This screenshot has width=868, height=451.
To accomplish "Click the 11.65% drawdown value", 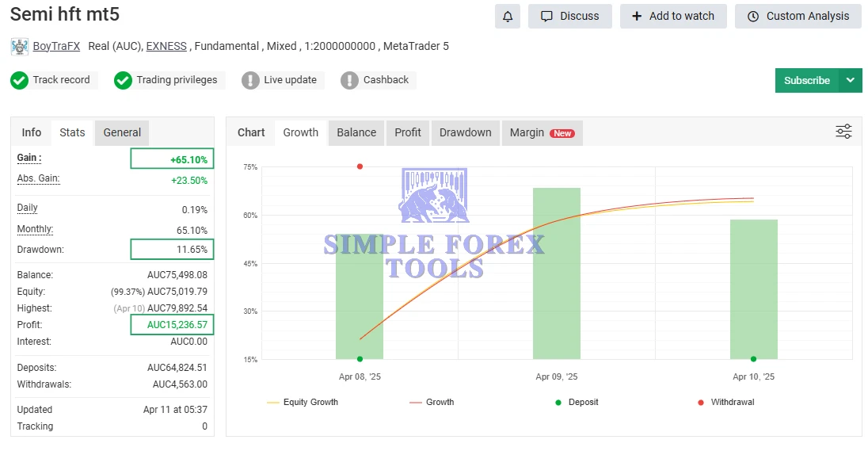I will 192,250.
